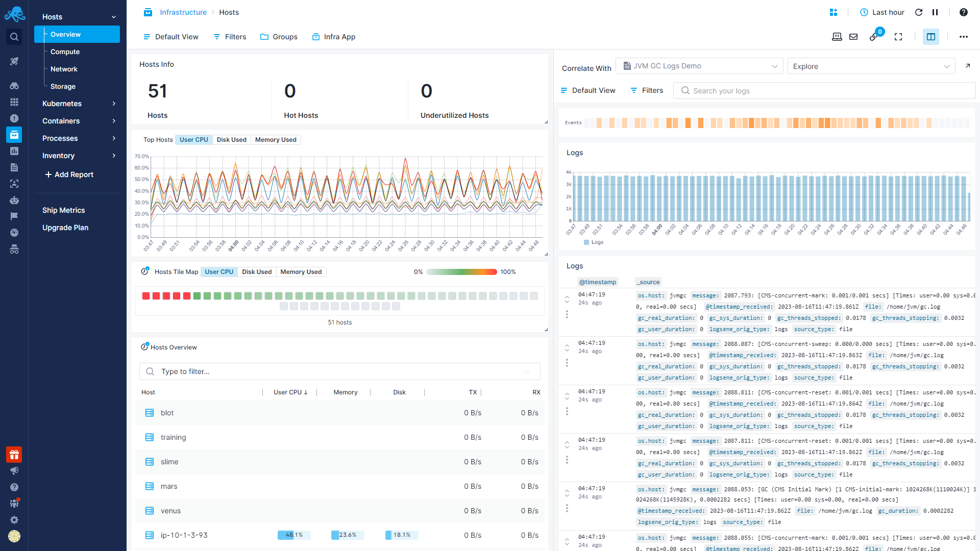980x551 pixels.
Task: Click the Infrastructure breadcrumb link
Action: pyautogui.click(x=183, y=12)
